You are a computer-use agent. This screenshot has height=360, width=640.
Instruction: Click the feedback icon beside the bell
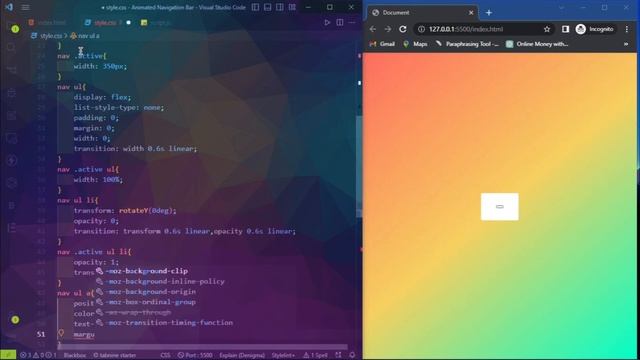(338, 355)
